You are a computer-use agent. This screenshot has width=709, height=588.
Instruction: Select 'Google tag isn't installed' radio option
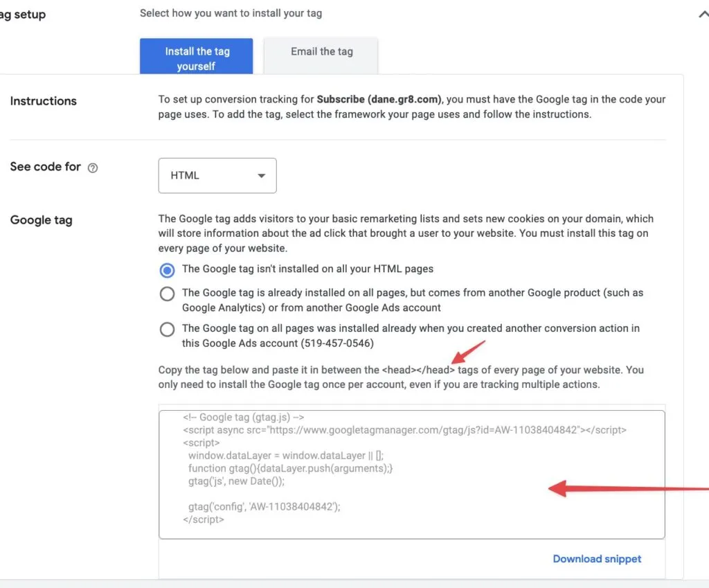167,270
